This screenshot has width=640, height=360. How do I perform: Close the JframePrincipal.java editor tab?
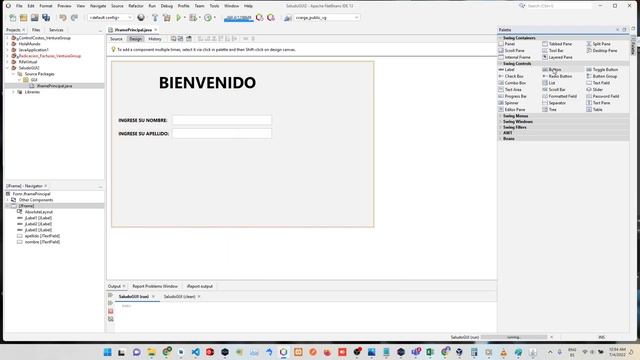[156, 30]
